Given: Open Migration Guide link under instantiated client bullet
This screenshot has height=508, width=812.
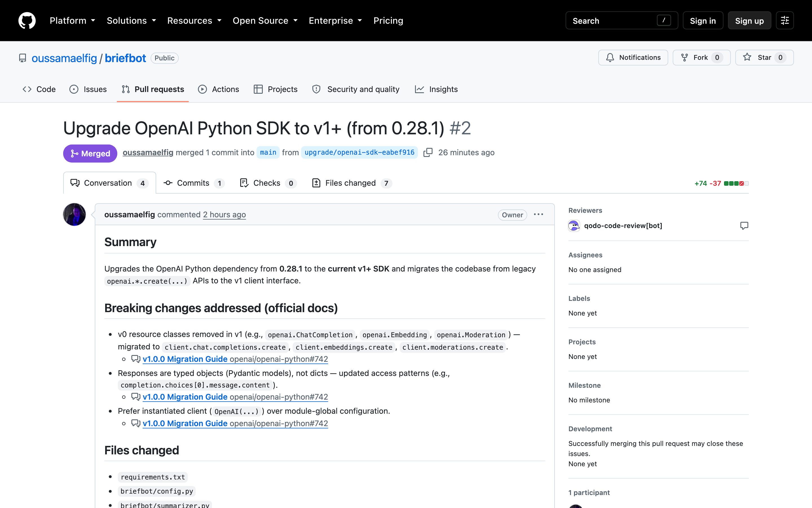Looking at the screenshot, I should coord(235,423).
